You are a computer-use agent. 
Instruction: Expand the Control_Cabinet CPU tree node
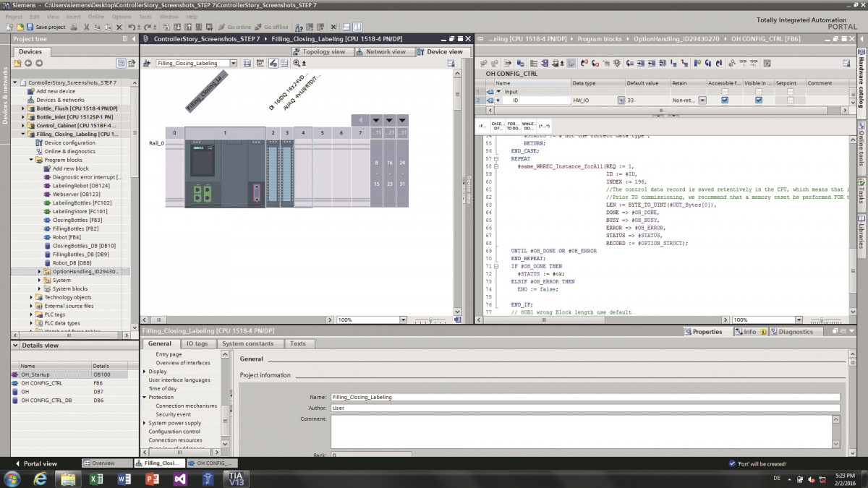pyautogui.click(x=23, y=126)
